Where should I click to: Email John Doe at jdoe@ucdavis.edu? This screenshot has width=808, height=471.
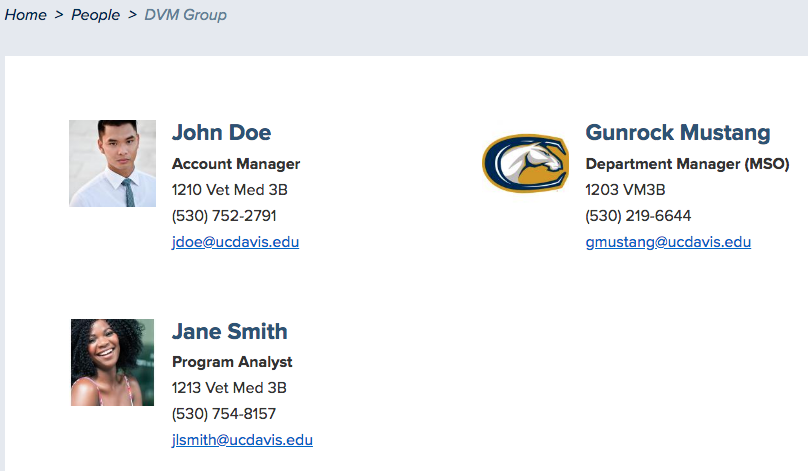coord(235,242)
